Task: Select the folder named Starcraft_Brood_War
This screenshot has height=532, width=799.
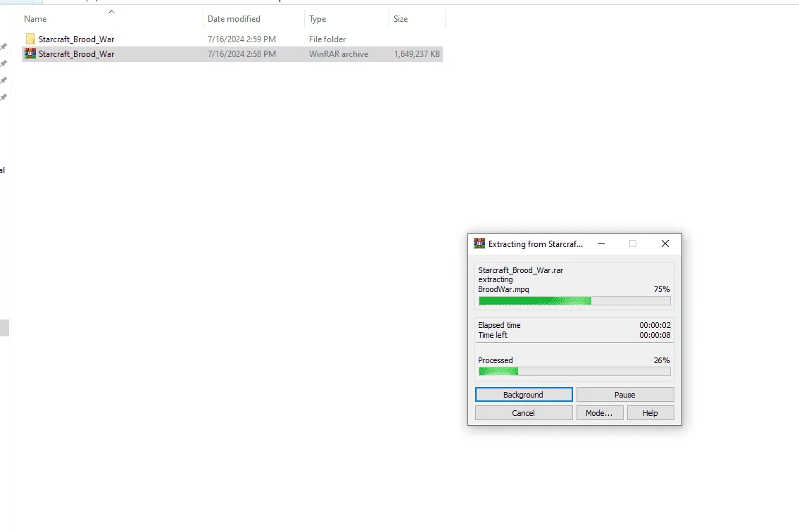Action: point(77,39)
